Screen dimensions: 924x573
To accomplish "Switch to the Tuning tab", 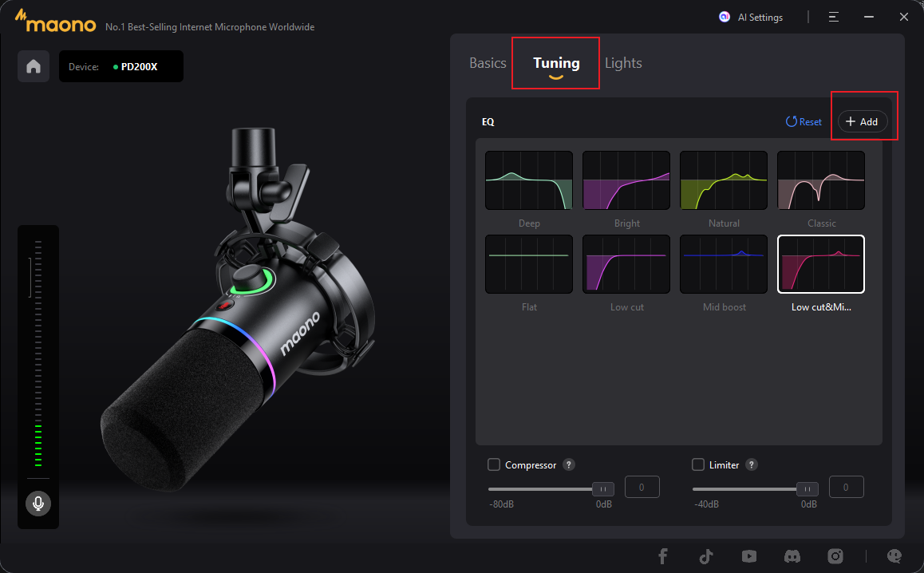I will tap(556, 63).
